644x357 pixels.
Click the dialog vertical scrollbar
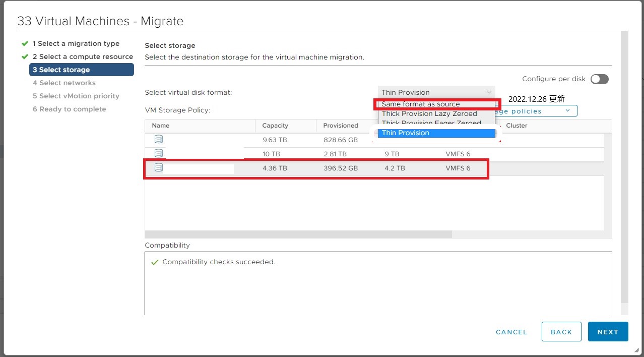tap(625, 166)
